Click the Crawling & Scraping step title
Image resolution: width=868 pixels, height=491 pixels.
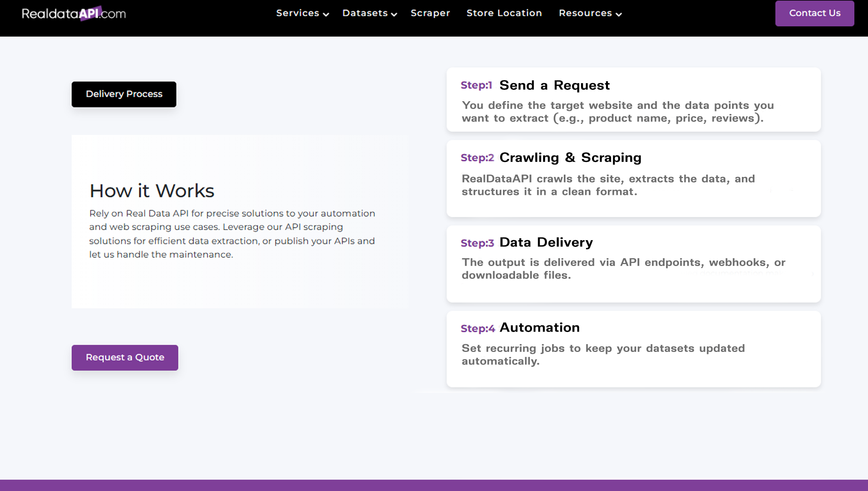570,157
